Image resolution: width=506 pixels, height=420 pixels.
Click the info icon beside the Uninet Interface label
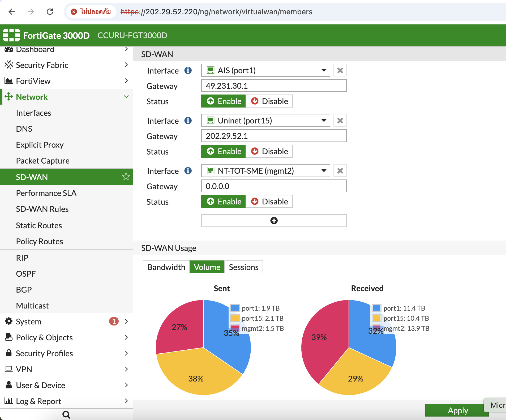click(188, 121)
